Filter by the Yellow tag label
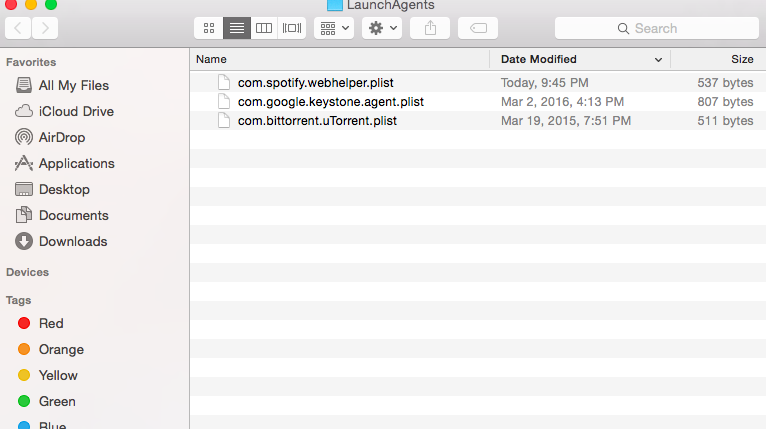 point(58,375)
